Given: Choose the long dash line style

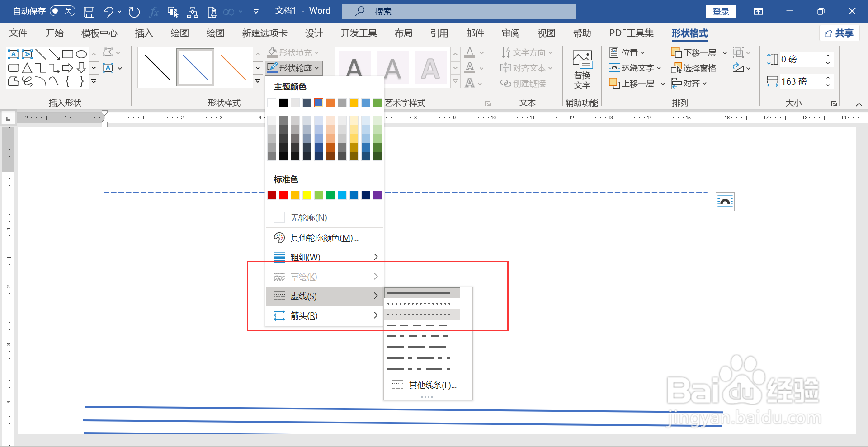Looking at the screenshot, I should pos(422,347).
